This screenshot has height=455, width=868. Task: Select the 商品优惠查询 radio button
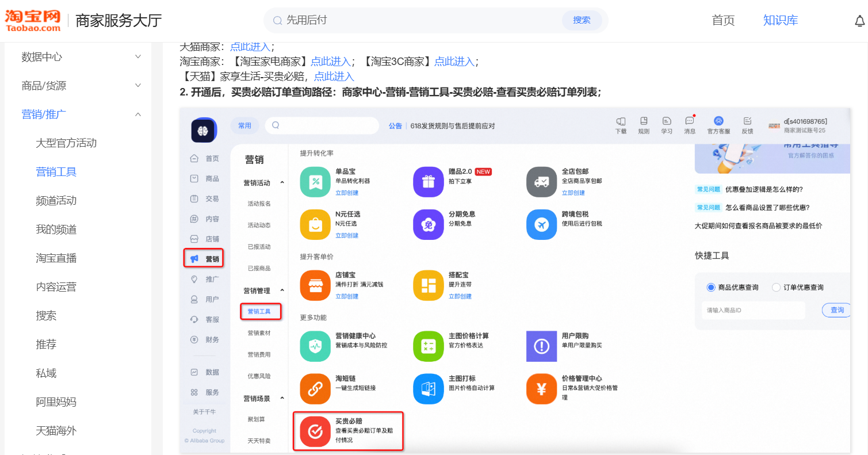(710, 287)
